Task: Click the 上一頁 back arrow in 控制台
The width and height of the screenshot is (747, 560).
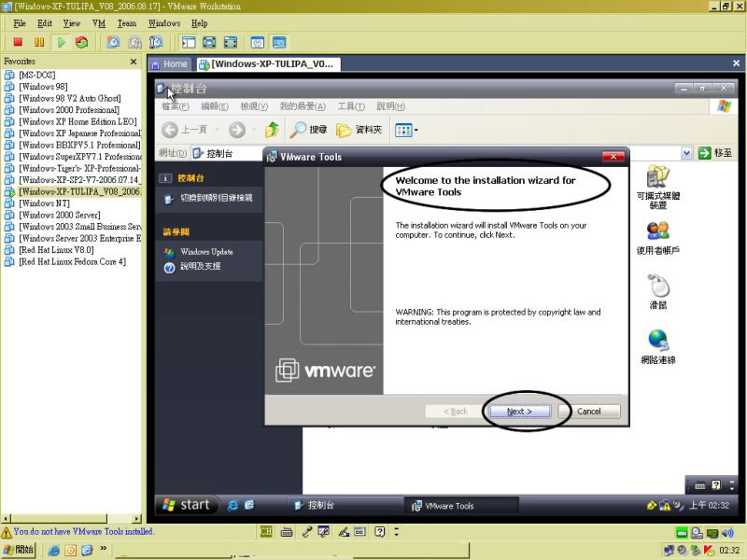Action: click(170, 130)
